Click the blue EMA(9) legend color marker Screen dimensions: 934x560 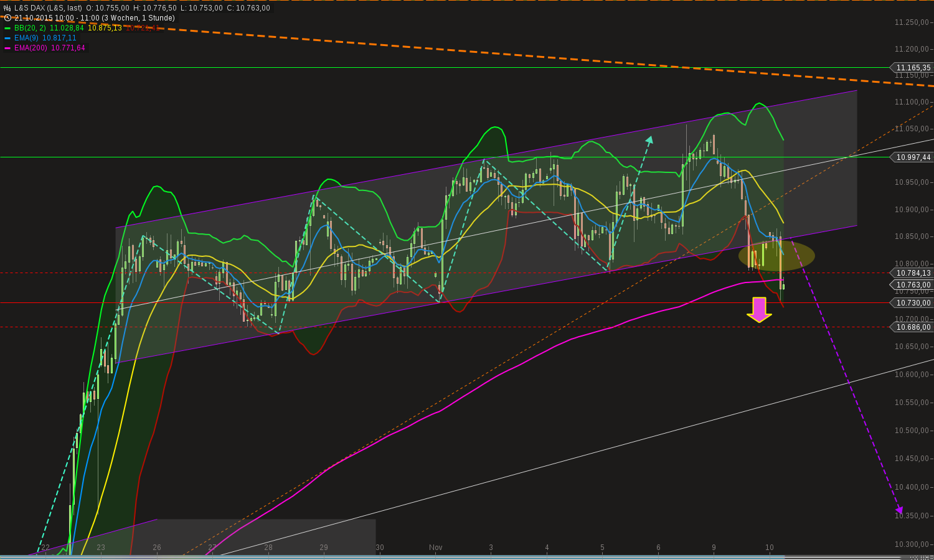[x=7, y=38]
